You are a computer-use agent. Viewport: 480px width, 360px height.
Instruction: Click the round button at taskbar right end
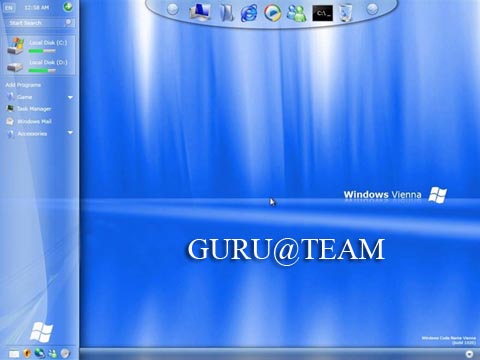pyautogui.click(x=469, y=354)
